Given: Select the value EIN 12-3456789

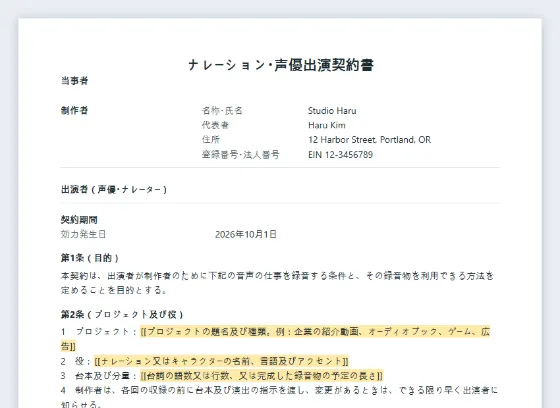Looking at the screenshot, I should coord(340,155).
